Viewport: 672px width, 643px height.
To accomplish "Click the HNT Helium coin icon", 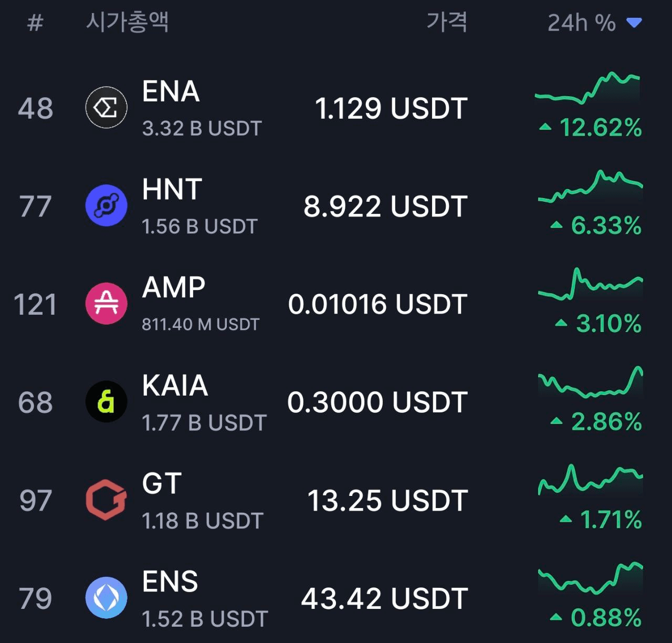I will click(x=106, y=205).
